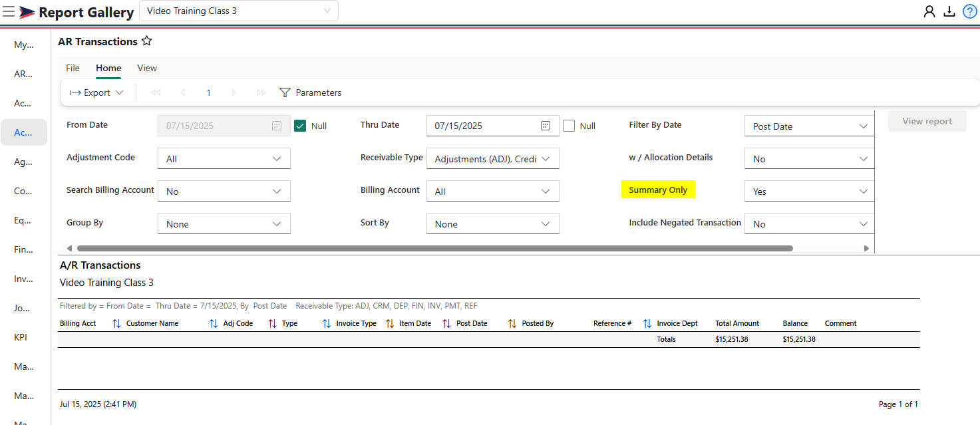Sort by Customer Name column arrows
980x425 pixels.
point(214,323)
